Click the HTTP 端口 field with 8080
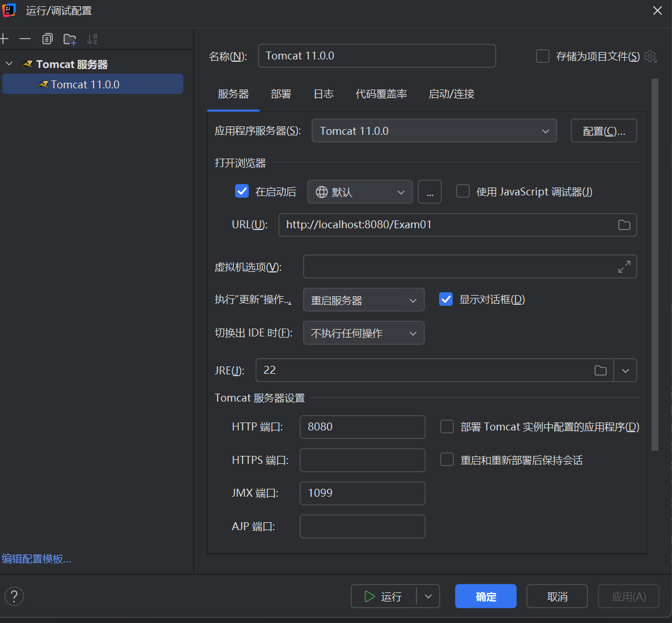This screenshot has width=672, height=623. click(363, 427)
